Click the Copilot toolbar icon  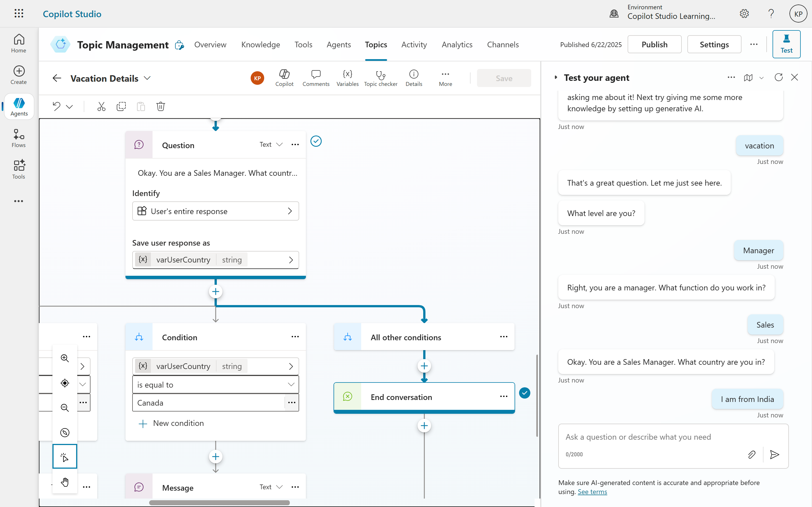point(284,78)
